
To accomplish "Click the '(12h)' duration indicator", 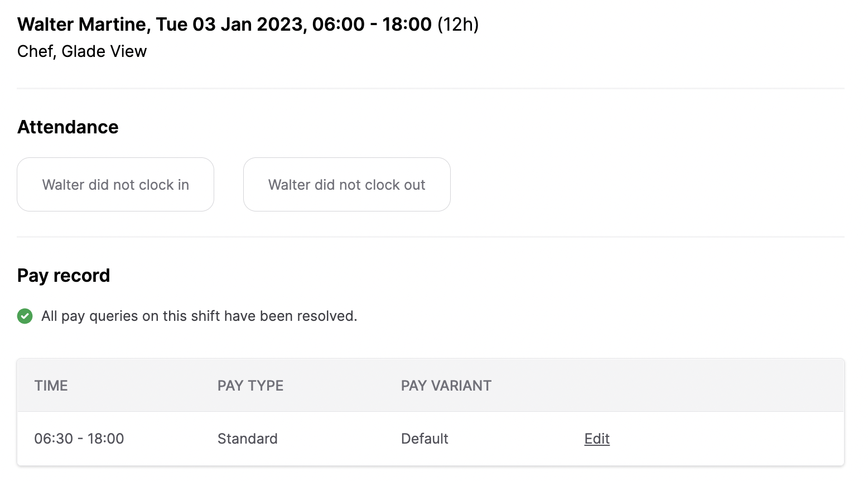I will [459, 24].
